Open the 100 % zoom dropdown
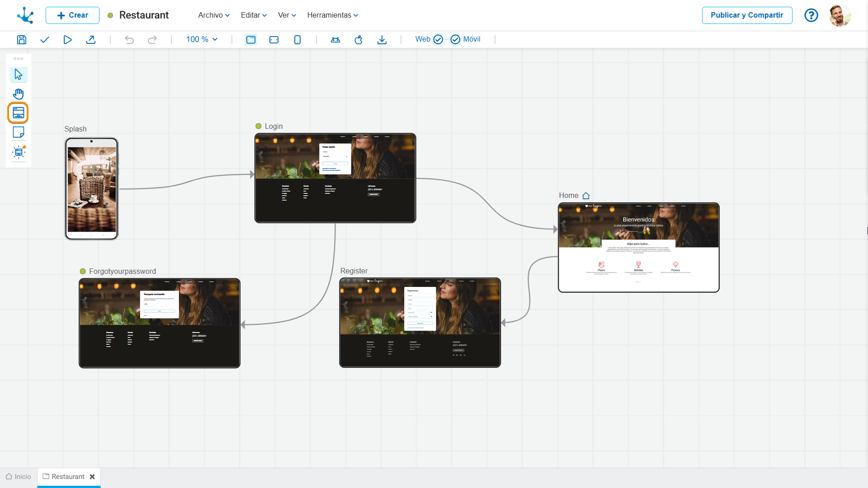Image resolution: width=868 pixels, height=488 pixels. pos(202,39)
